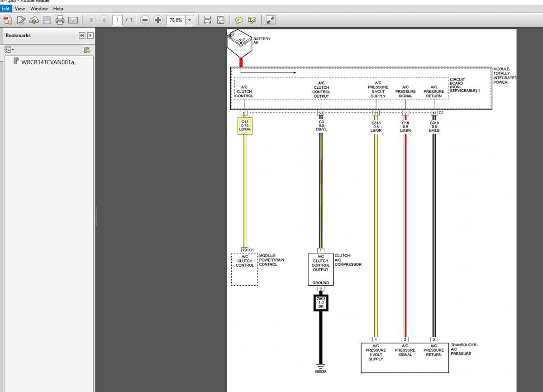The width and height of the screenshot is (543, 392).
Task: Click the edit and sign document icon
Action: click(21, 20)
